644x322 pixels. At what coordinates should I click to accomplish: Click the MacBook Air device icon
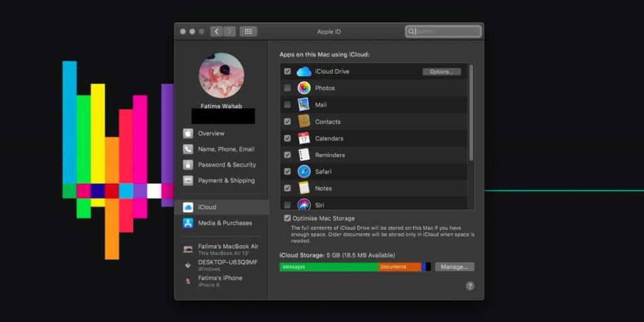pos(188,249)
